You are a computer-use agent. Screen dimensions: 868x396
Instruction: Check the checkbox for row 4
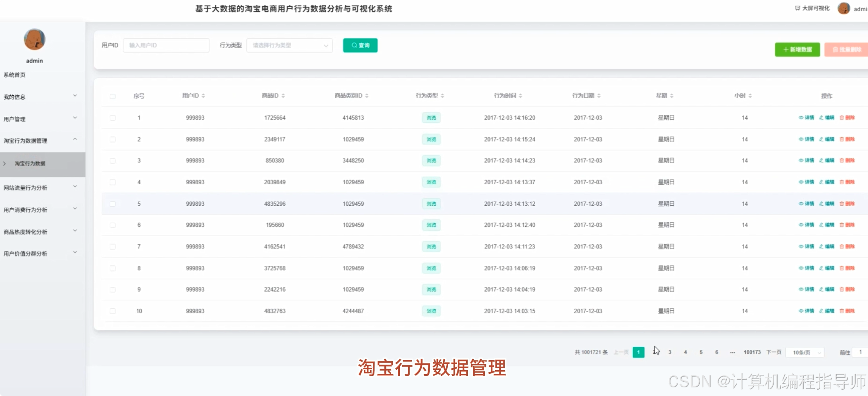[113, 182]
